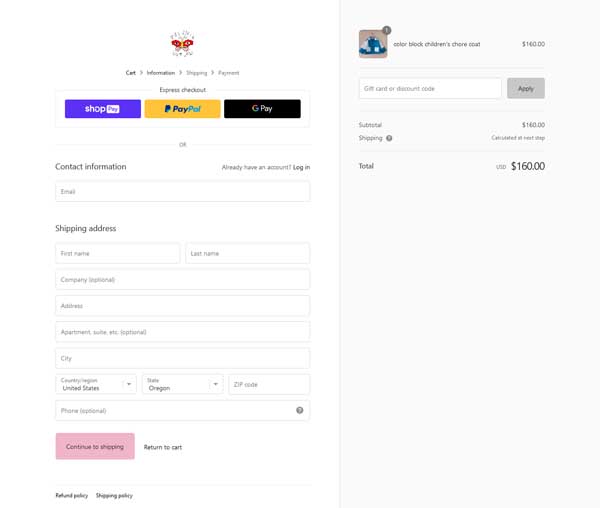Open the Refund policy link
This screenshot has width=600, height=508.
coord(72,495)
